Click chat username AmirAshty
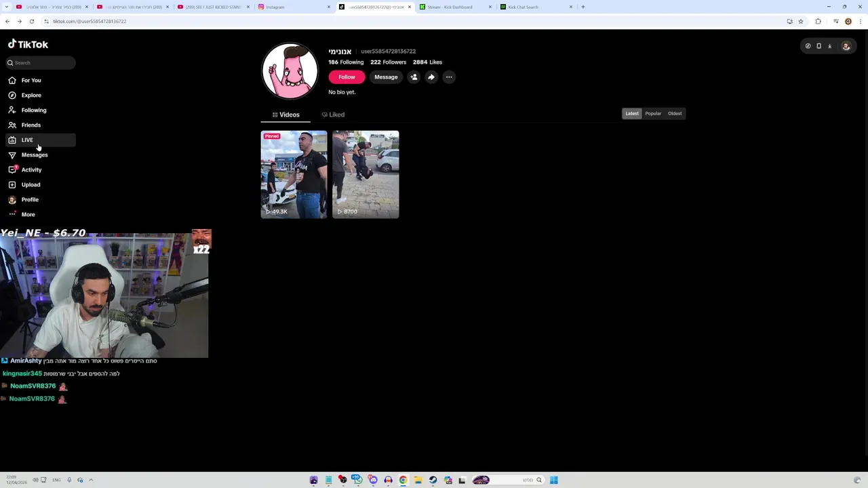This screenshot has width=868, height=488. (x=26, y=361)
